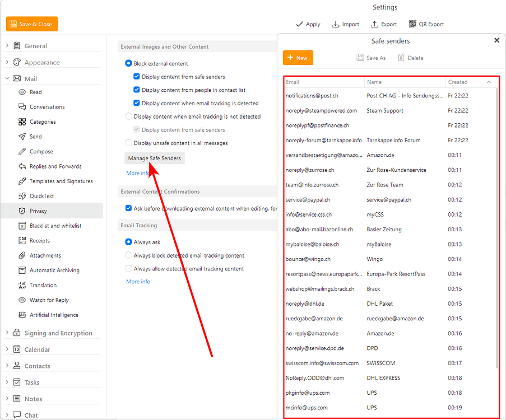The width and height of the screenshot is (506, 420).
Task: Open Attachments paperclip icon
Action: point(22,255)
